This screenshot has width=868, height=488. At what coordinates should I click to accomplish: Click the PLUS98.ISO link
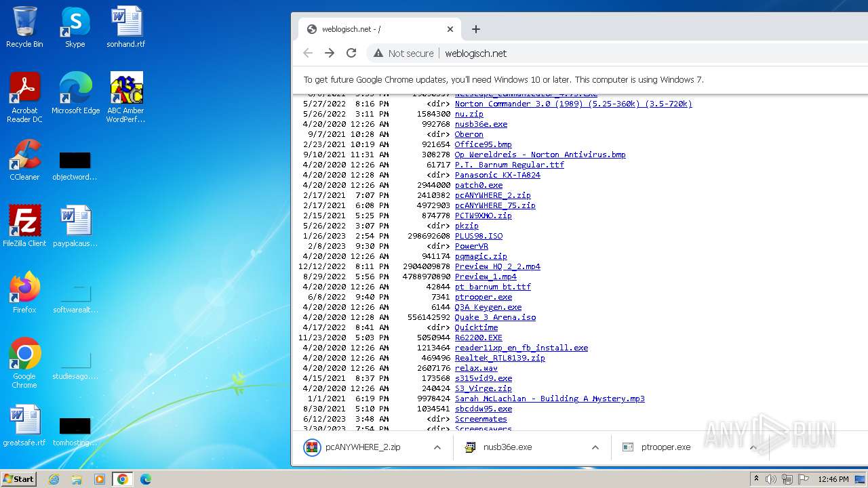(478, 236)
